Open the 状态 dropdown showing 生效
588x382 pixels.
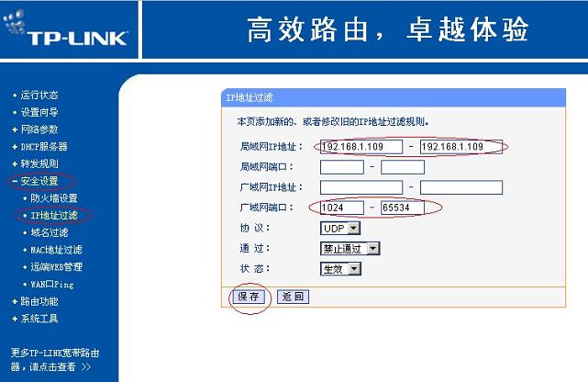(340, 268)
